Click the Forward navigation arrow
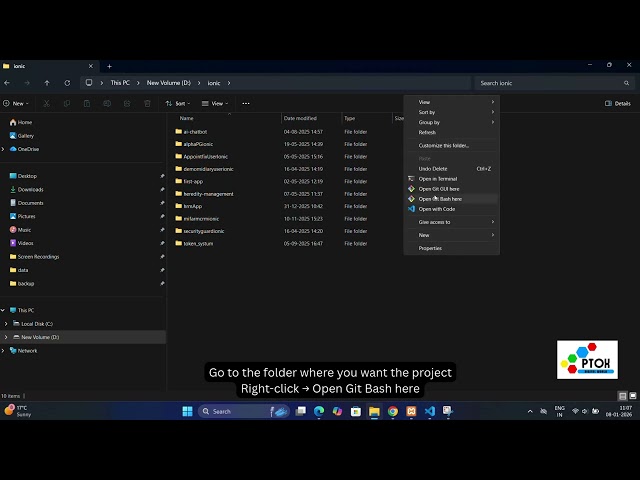This screenshot has width=640, height=480. point(27,83)
